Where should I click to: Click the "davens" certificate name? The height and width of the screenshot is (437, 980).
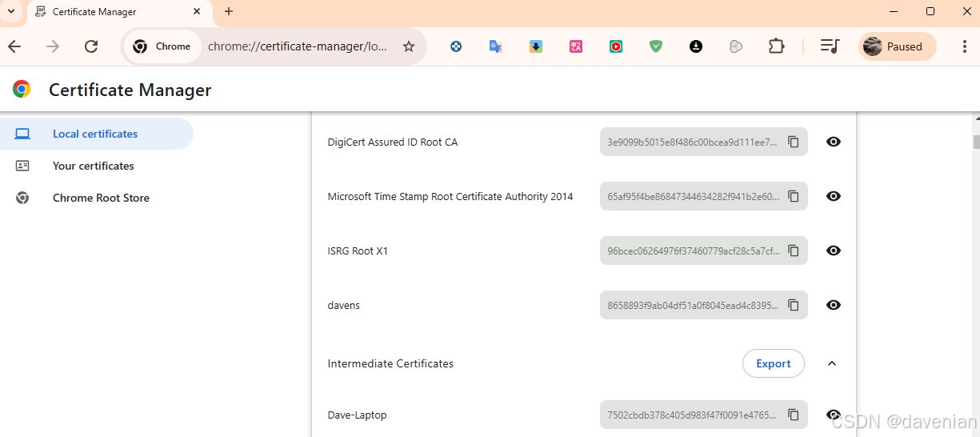(344, 306)
